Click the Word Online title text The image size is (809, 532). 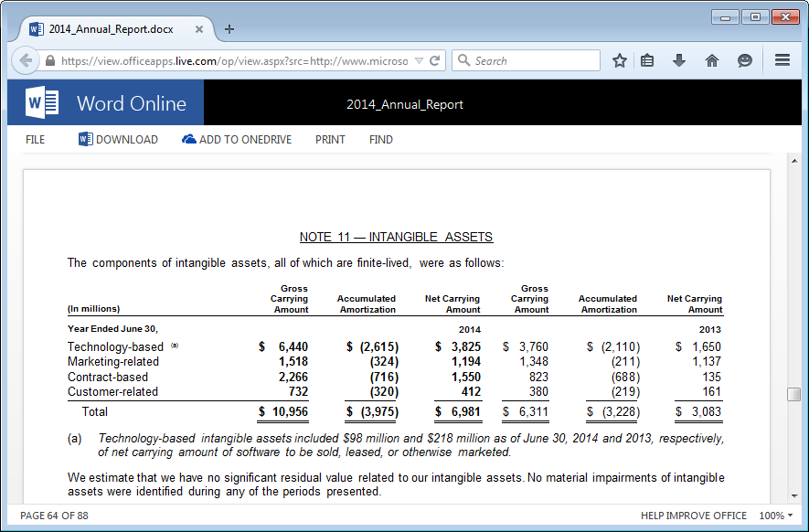click(x=132, y=103)
